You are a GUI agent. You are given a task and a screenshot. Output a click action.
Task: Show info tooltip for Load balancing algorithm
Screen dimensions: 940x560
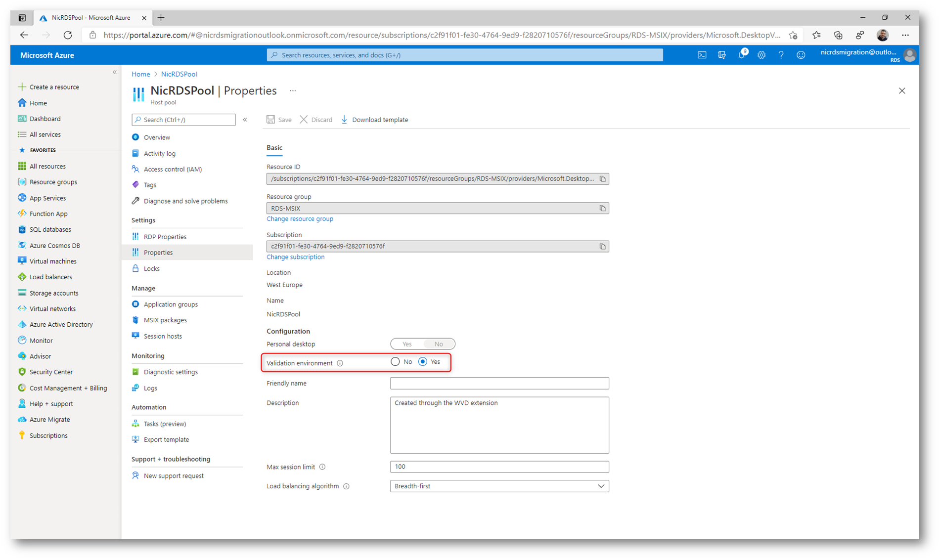[x=347, y=486]
